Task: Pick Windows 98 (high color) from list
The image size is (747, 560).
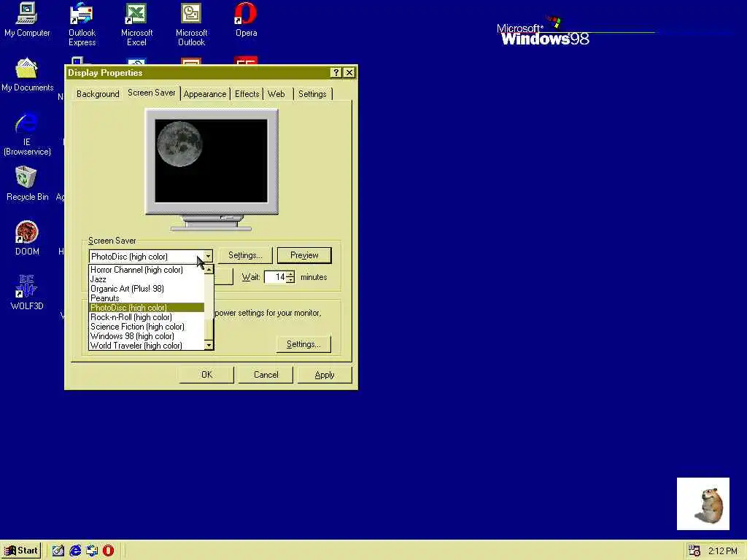Action: click(x=146, y=336)
